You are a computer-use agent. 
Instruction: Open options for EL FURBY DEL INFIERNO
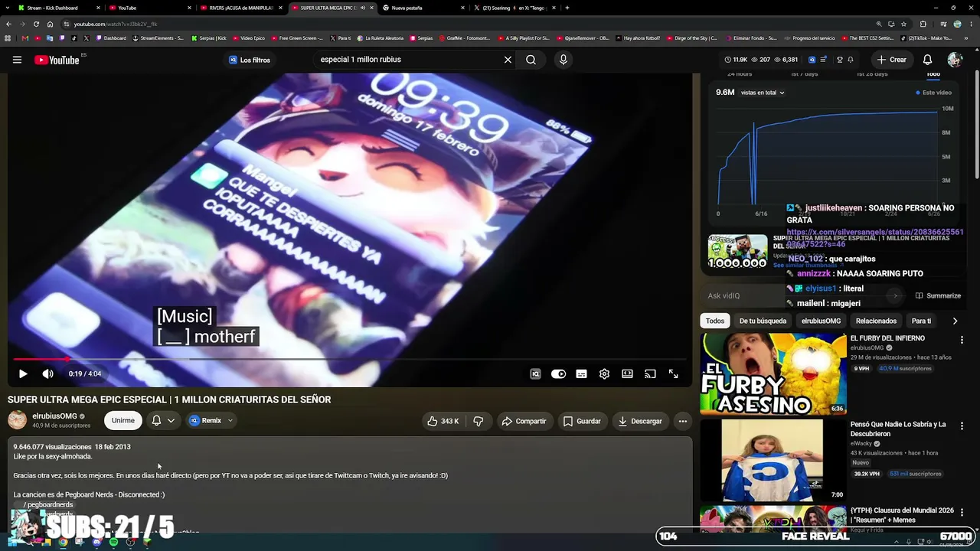(x=962, y=340)
